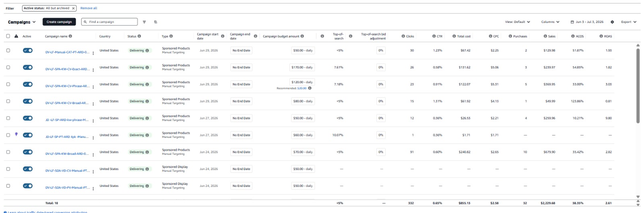This screenshot has width=644, height=213.
Task: Open the View: Default dropdown
Action: coord(518,22)
